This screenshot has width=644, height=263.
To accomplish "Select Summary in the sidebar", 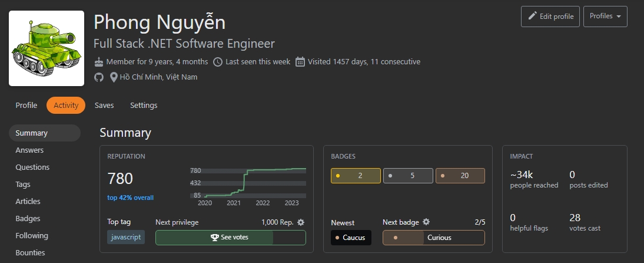I will click(45, 133).
